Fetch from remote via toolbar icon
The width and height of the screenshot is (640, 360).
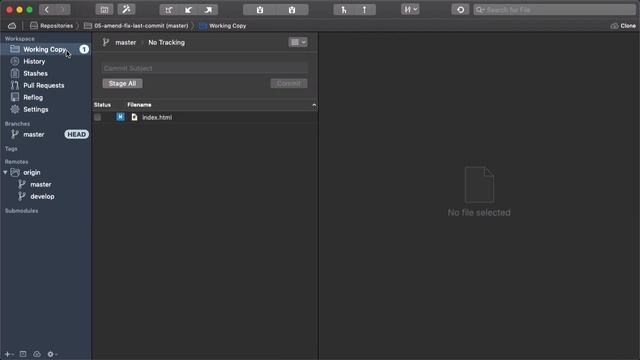[x=169, y=9]
